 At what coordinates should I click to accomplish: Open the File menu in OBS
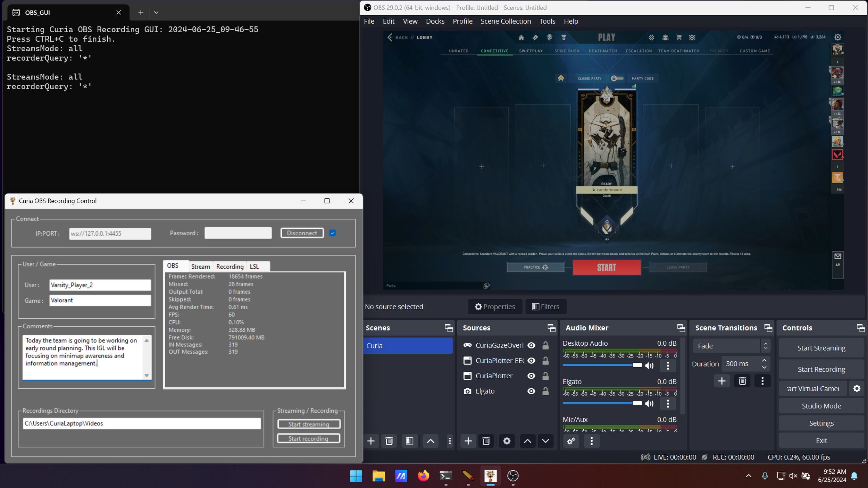pos(369,21)
